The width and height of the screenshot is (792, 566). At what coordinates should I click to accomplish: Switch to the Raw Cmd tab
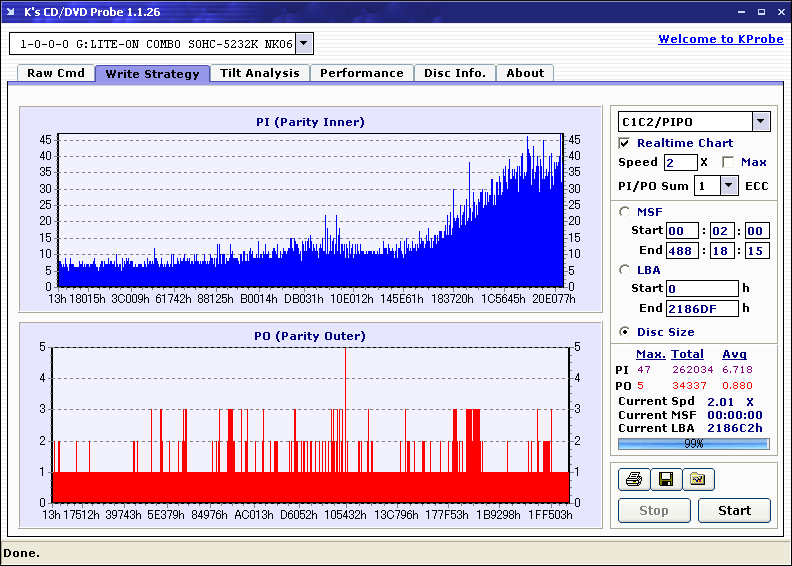56,73
